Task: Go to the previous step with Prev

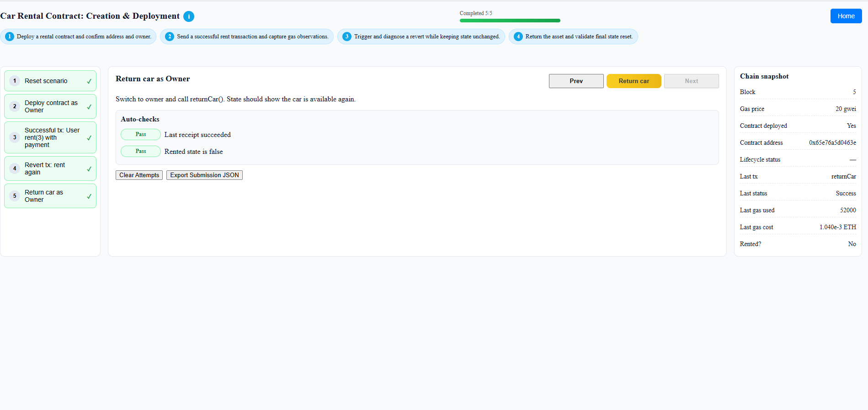Action: 576,81
